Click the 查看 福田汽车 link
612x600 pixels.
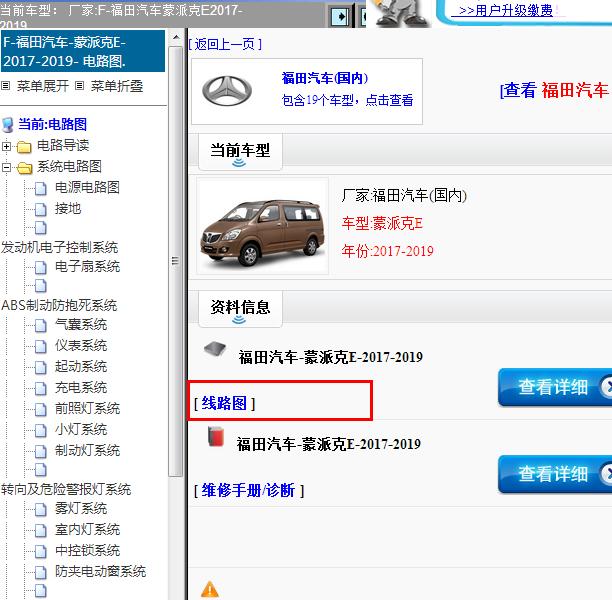[556, 91]
